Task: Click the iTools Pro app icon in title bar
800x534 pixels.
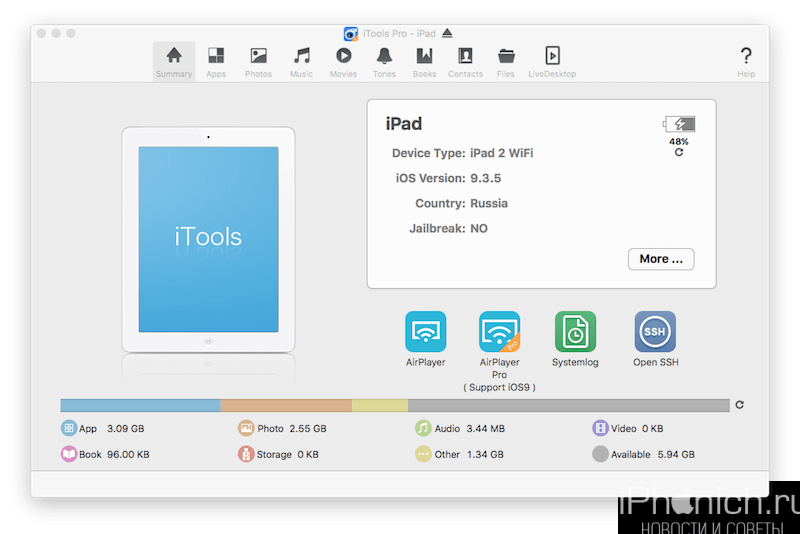Action: pyautogui.click(x=351, y=34)
